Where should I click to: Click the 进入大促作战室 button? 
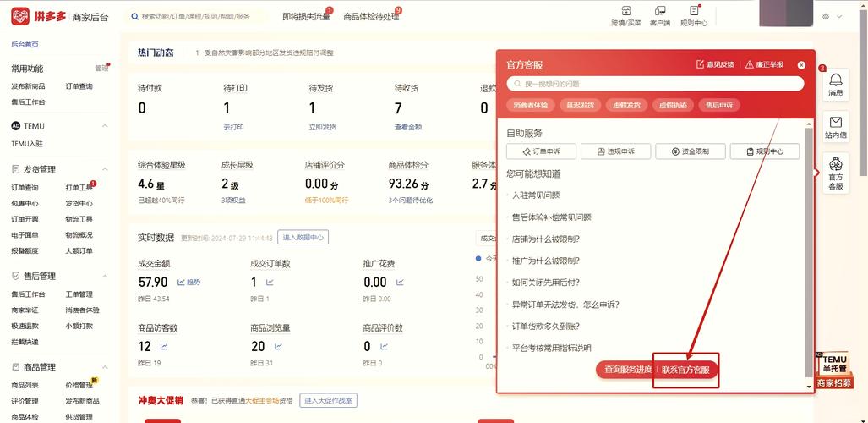(328, 400)
